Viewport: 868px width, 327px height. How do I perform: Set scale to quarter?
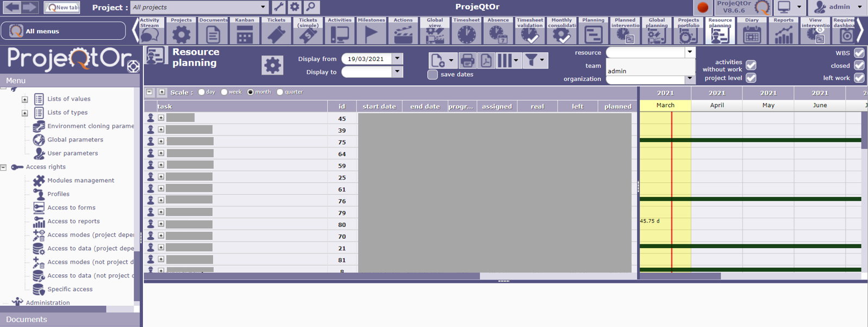point(280,92)
